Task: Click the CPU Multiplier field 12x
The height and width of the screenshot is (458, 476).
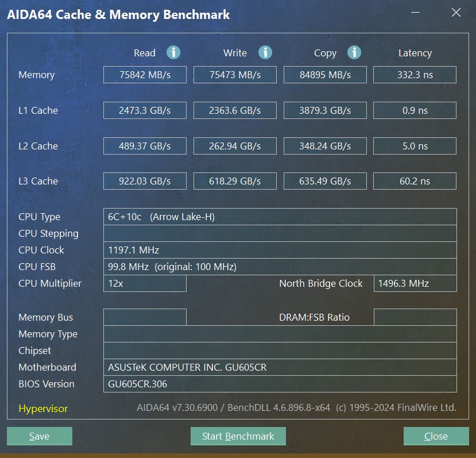Action: (145, 283)
